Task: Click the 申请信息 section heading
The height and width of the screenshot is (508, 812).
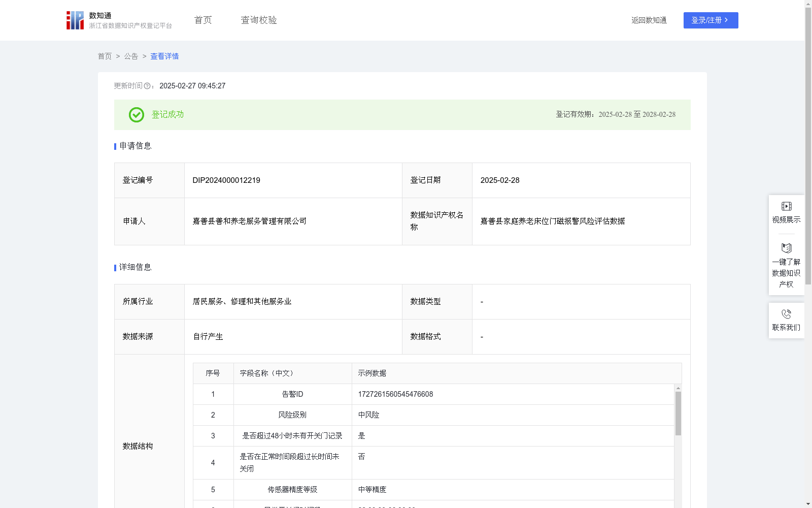Action: point(135,146)
